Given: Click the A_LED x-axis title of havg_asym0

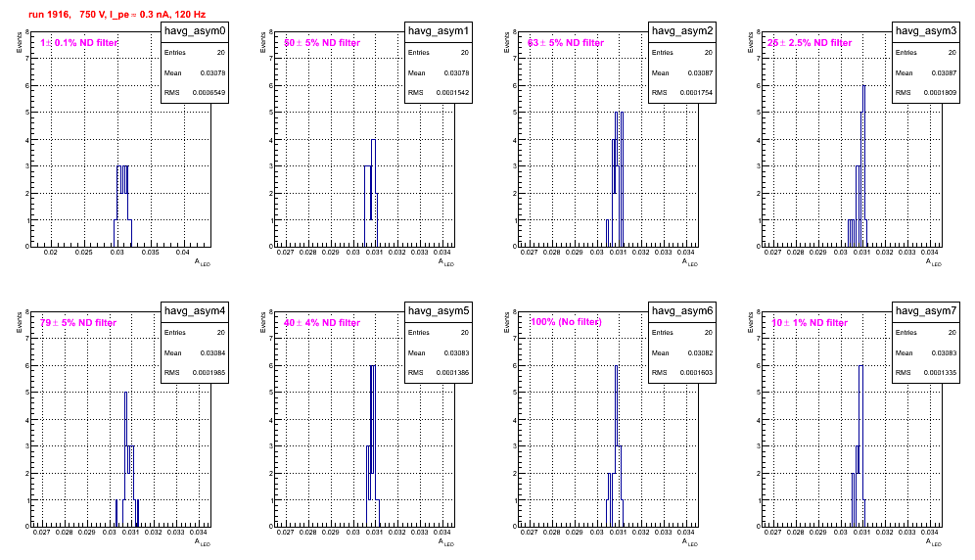Looking at the screenshot, I should [x=203, y=262].
